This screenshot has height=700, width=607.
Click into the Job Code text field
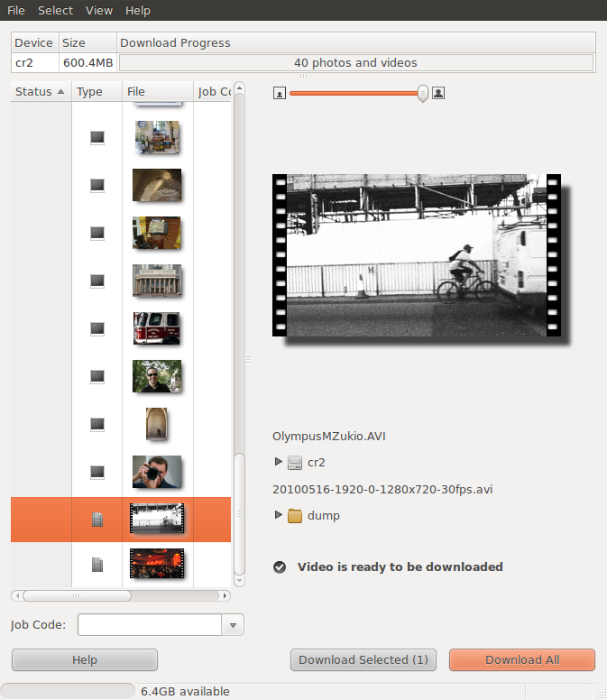click(150, 625)
